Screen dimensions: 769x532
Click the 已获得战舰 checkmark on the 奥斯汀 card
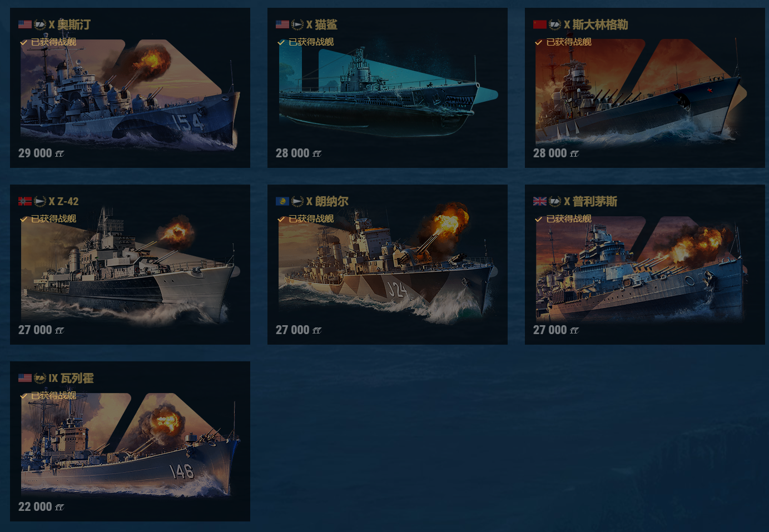pos(24,42)
